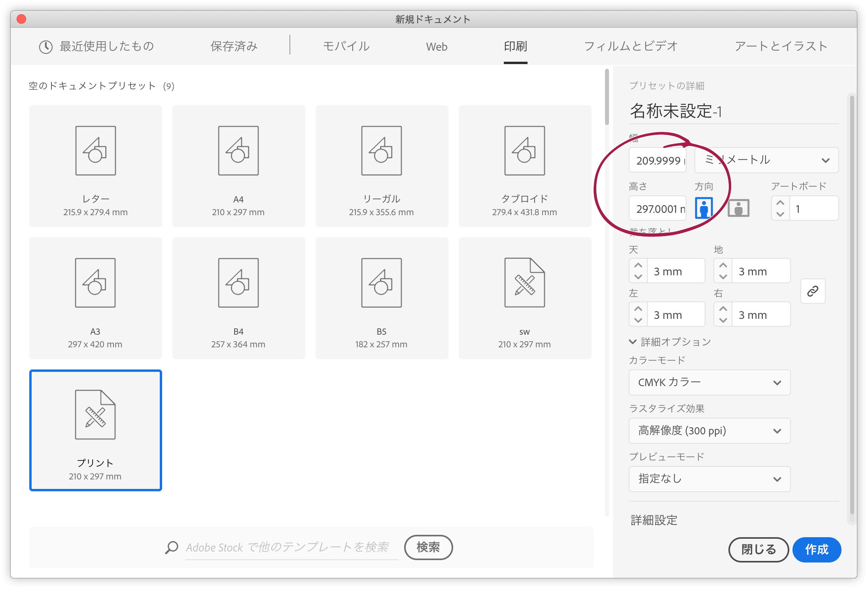
Task: Click the 右 bleed 3 mm field
Action: [x=761, y=314]
